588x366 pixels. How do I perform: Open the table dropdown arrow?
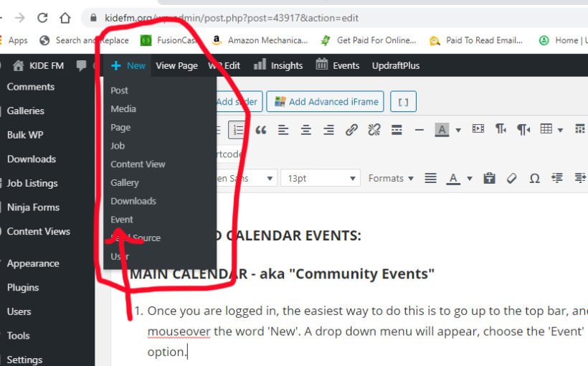click(x=560, y=131)
